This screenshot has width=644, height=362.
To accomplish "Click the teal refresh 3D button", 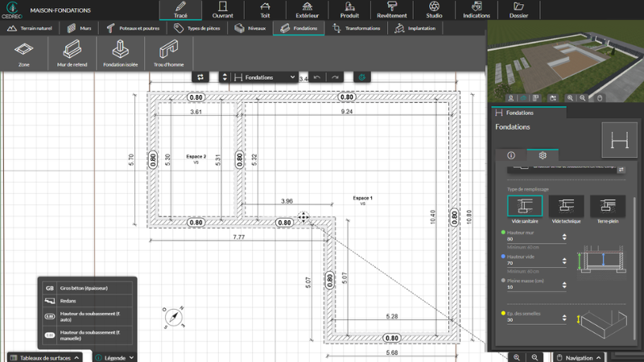I will (x=361, y=77).
